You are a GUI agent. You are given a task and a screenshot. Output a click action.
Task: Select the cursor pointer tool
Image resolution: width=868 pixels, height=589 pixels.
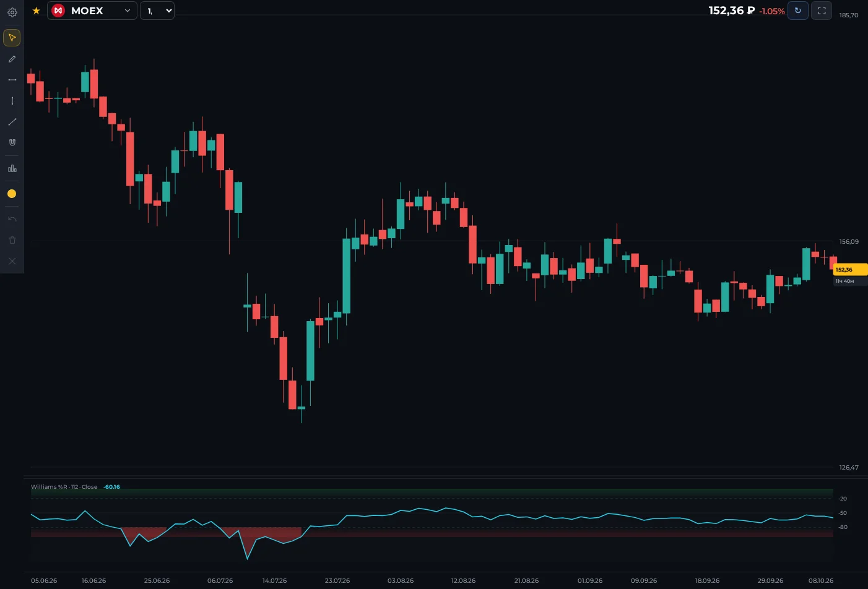(x=12, y=38)
